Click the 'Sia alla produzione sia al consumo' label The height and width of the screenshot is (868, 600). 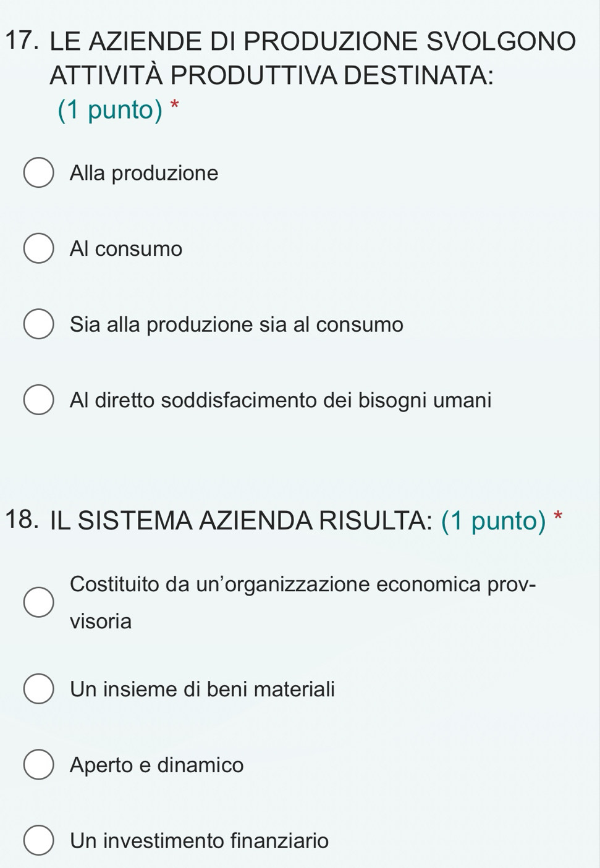(x=237, y=325)
